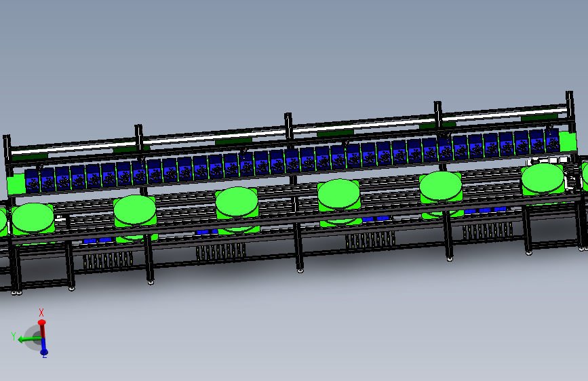Viewport: 588px width, 381px height.
Task: Click the red X axis of the orientation triad
Action: (x=42, y=329)
